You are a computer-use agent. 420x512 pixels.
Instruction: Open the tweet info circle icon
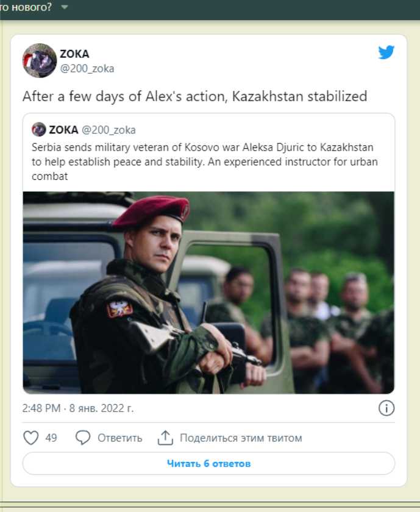pos(386,408)
